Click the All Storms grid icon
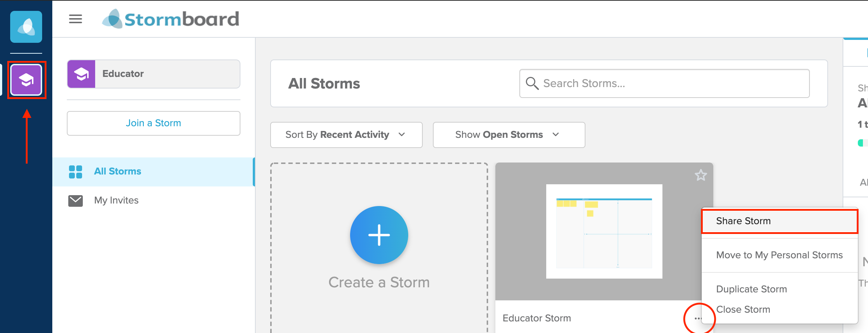This screenshot has height=333, width=868. tap(76, 172)
